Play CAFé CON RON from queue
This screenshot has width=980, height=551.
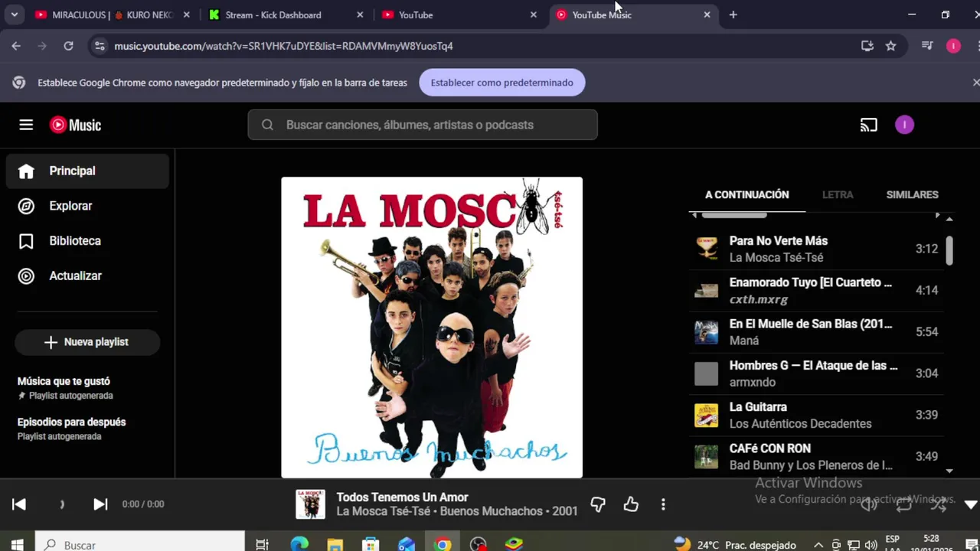tap(816, 456)
